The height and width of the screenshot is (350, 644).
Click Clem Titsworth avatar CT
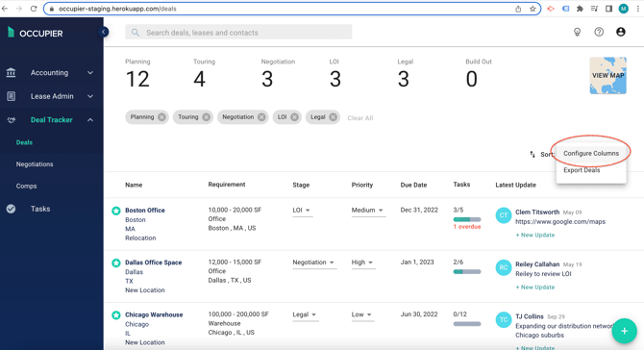coord(504,215)
